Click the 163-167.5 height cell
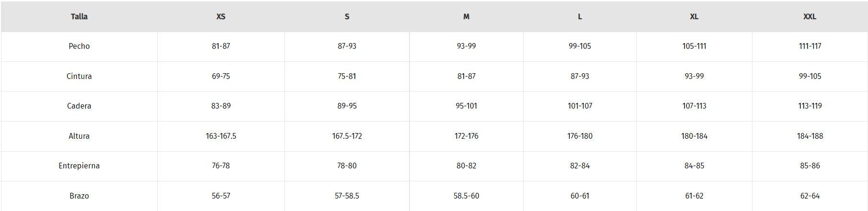 point(221,136)
